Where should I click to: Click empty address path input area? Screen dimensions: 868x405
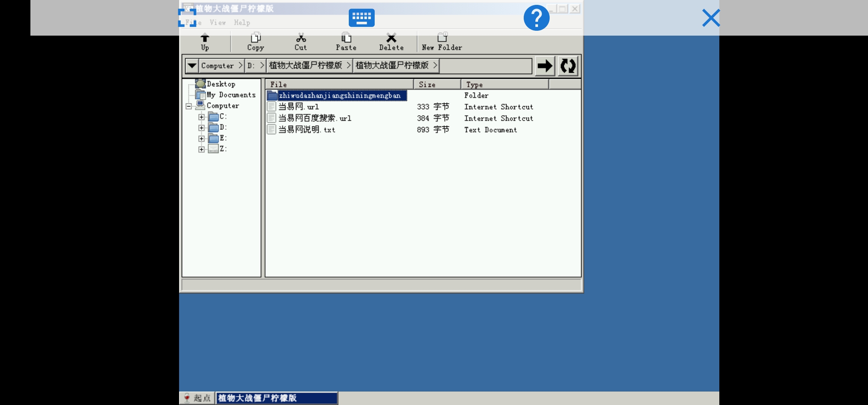tap(485, 66)
